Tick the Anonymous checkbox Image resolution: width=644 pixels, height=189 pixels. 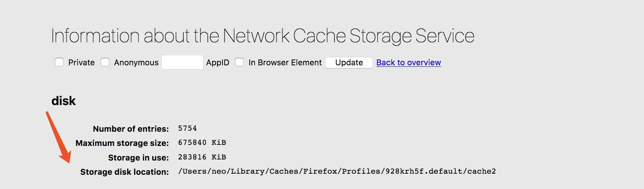coord(105,62)
